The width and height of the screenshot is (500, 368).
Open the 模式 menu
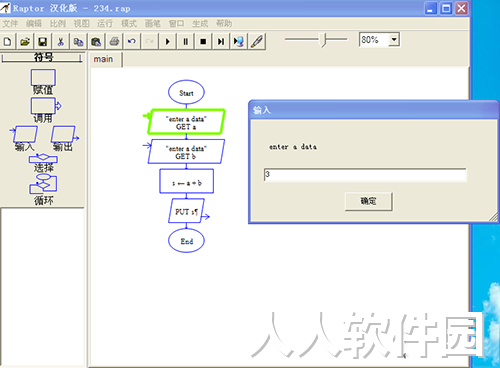(129, 24)
